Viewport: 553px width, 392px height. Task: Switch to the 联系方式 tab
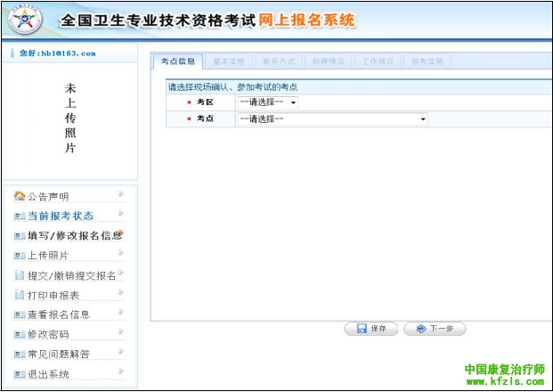[x=278, y=61]
